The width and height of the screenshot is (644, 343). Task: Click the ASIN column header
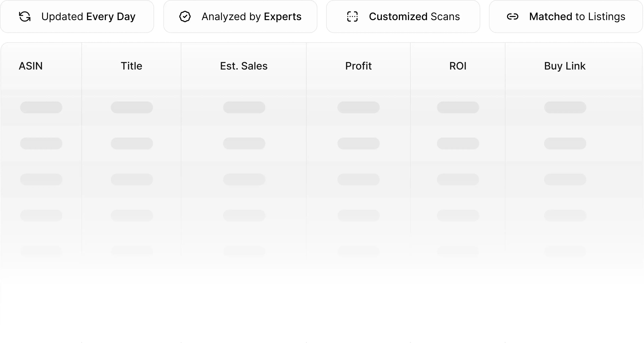point(31,66)
